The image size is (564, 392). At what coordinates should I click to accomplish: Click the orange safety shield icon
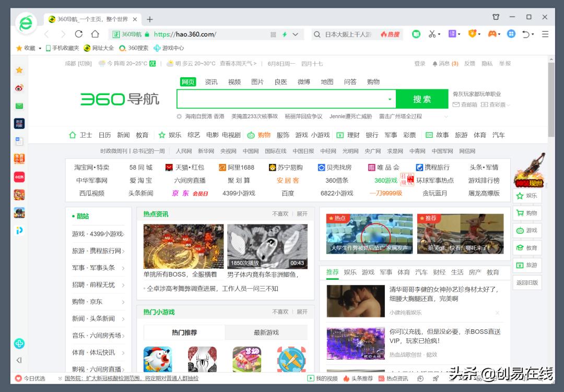click(473, 33)
